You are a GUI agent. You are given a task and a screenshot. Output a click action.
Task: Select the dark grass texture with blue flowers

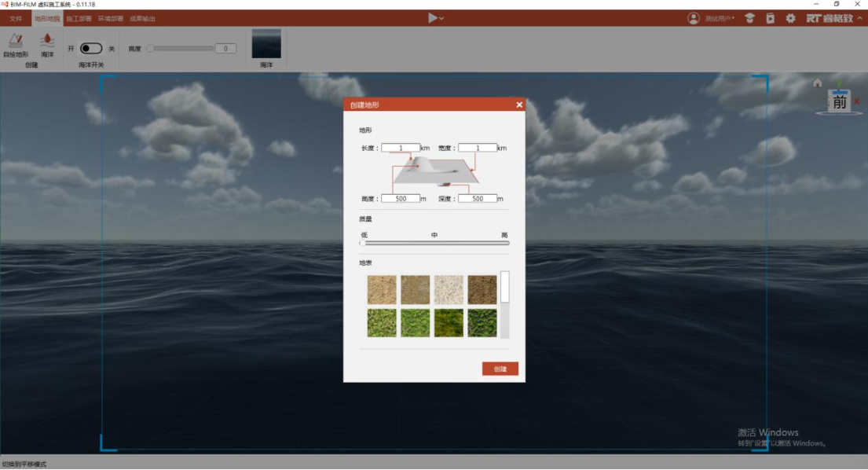(482, 323)
